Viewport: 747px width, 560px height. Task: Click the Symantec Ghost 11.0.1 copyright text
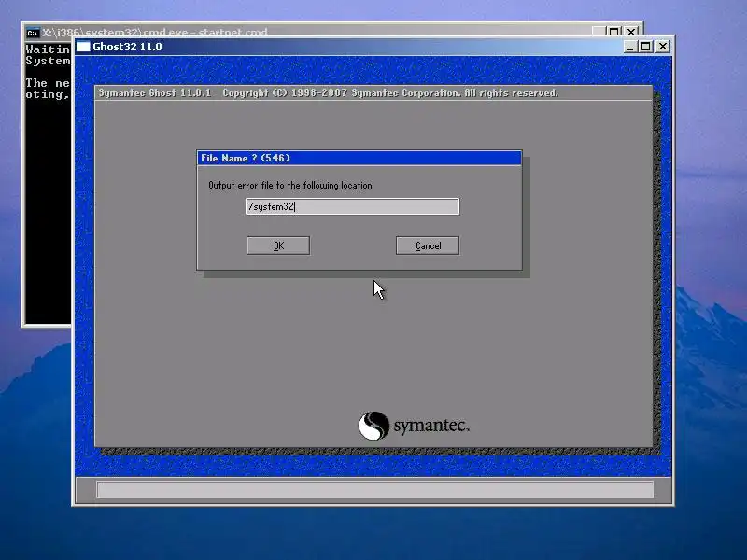[329, 92]
